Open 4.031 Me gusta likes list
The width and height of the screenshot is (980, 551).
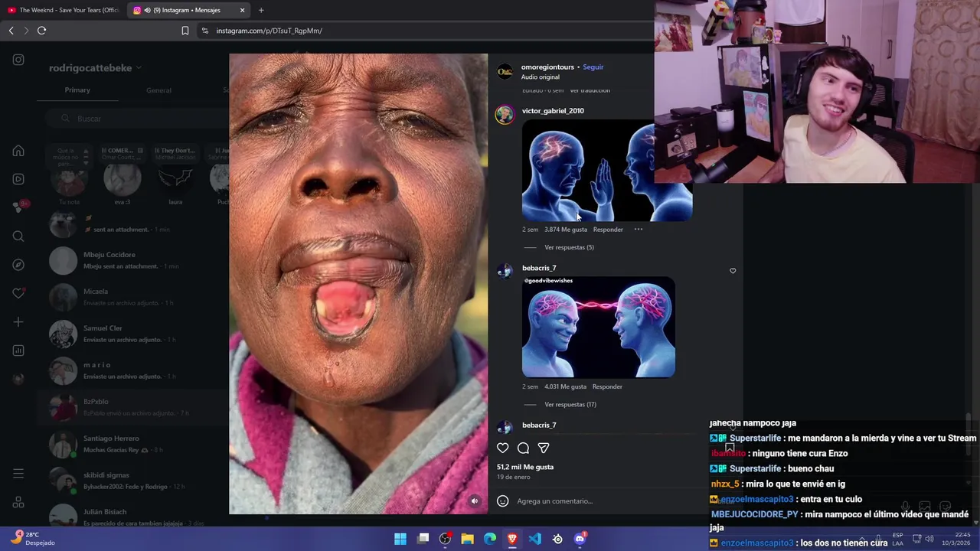(x=565, y=386)
